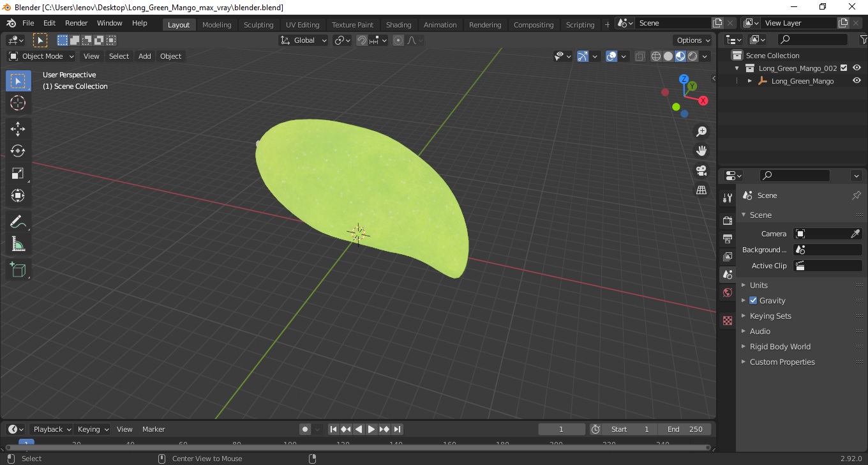This screenshot has width=868, height=465.
Task: Toggle X-ray mode
Action: [x=640, y=56]
